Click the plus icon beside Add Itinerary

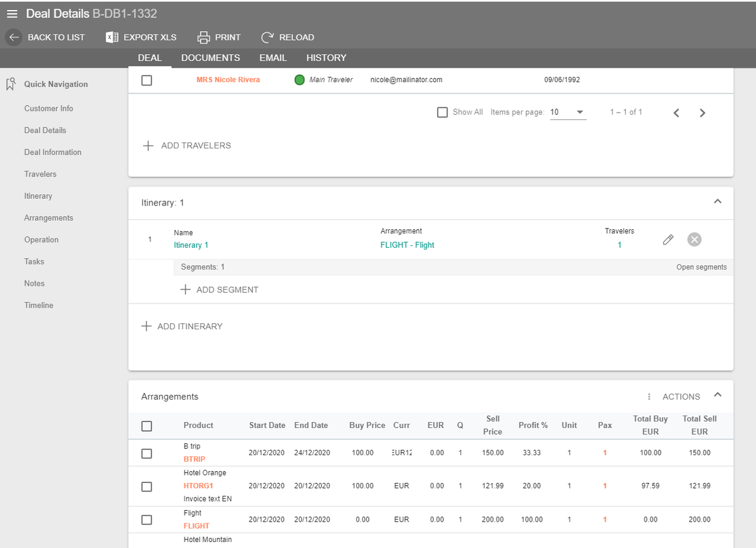(146, 326)
